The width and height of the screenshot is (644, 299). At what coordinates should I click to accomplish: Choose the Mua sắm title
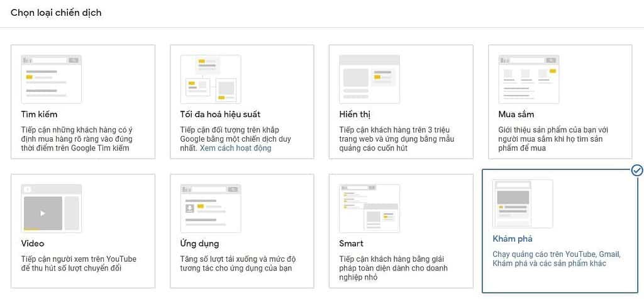pyautogui.click(x=516, y=114)
